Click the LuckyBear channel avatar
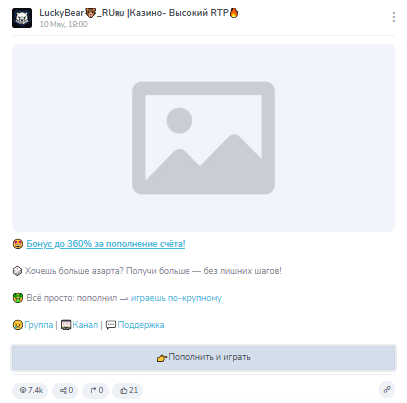Image resolution: width=407 pixels, height=403 pixels. [x=22, y=18]
